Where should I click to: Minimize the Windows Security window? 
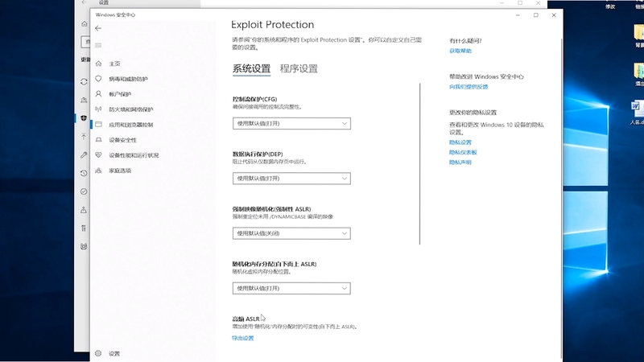pyautogui.click(x=518, y=15)
